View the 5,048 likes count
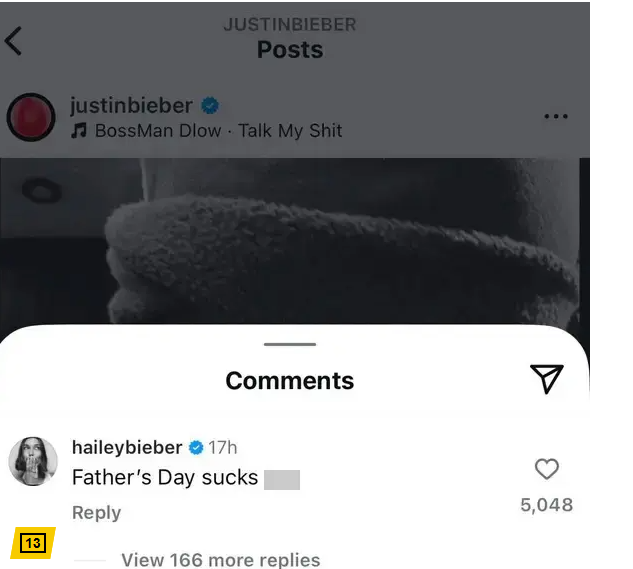The image size is (633, 569). point(547,505)
